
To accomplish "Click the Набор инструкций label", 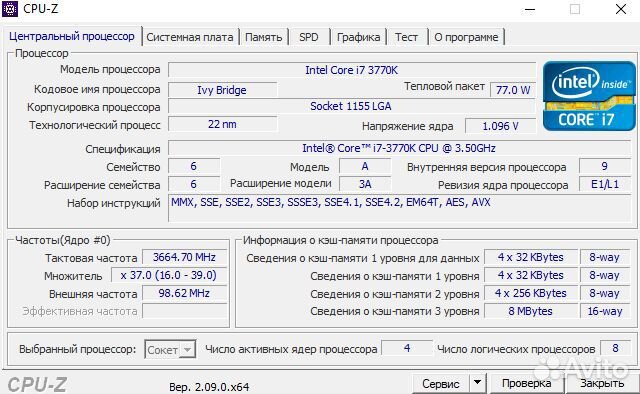I will 113,203.
